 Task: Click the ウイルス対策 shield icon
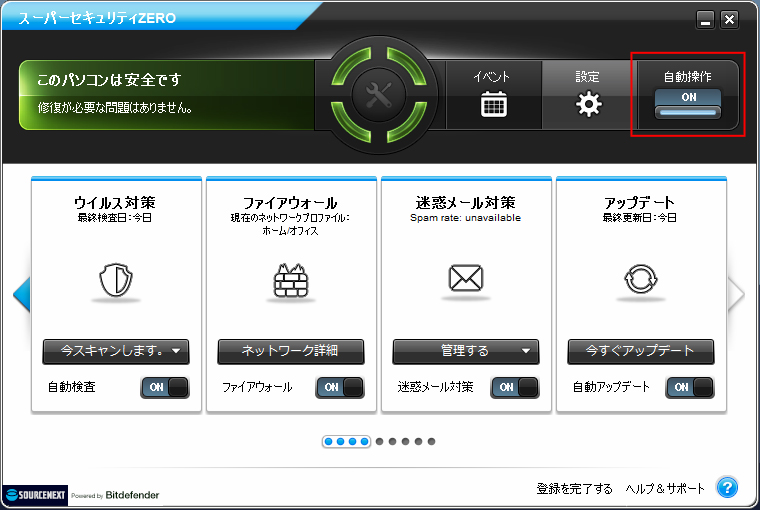[x=116, y=280]
